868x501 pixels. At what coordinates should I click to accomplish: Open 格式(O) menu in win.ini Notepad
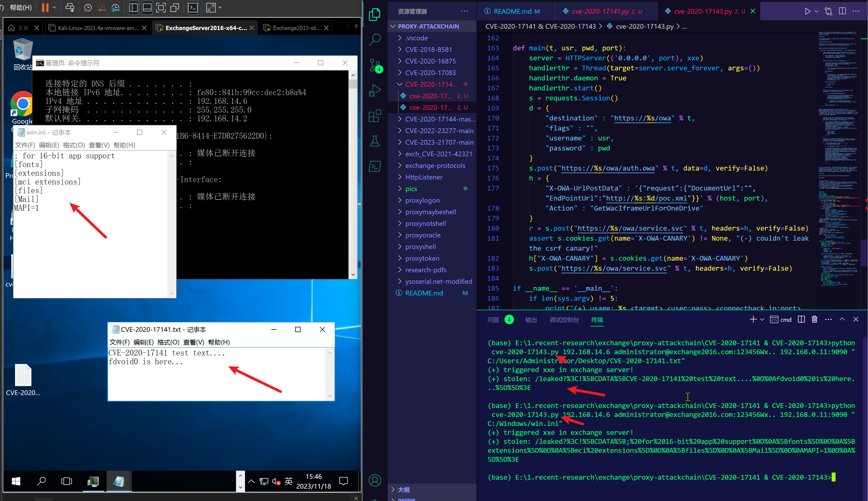73,145
